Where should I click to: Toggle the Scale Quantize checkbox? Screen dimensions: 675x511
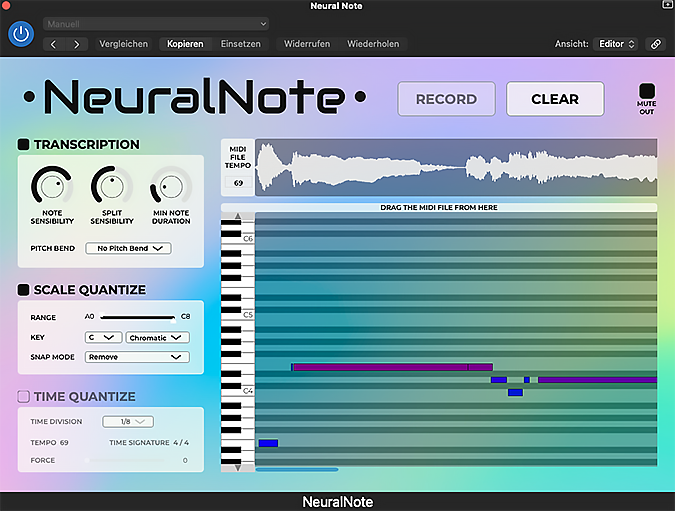23,290
